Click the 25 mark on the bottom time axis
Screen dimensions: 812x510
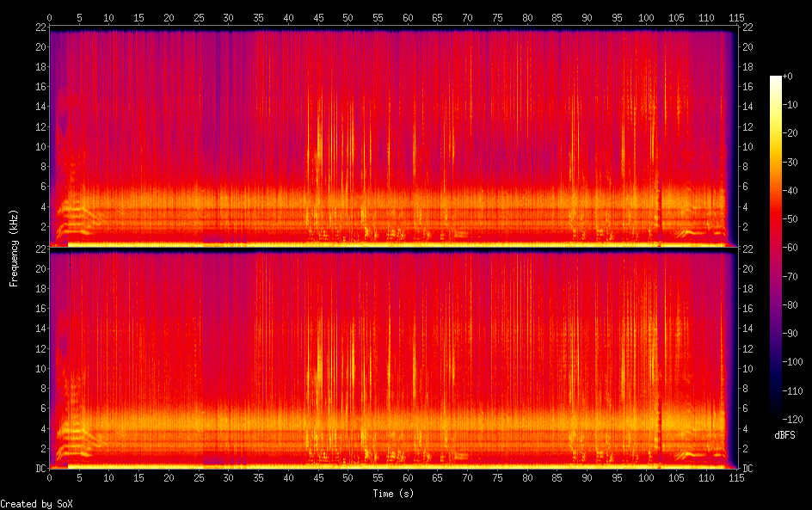pyautogui.click(x=199, y=477)
